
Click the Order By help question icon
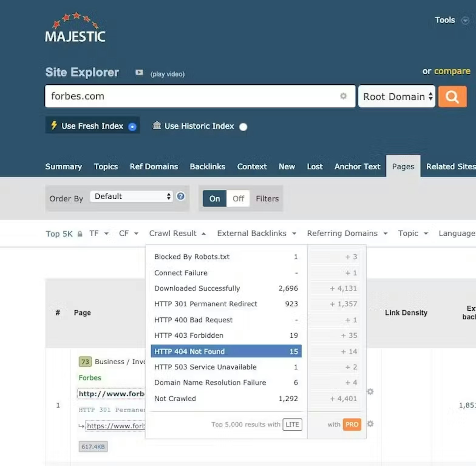click(181, 196)
